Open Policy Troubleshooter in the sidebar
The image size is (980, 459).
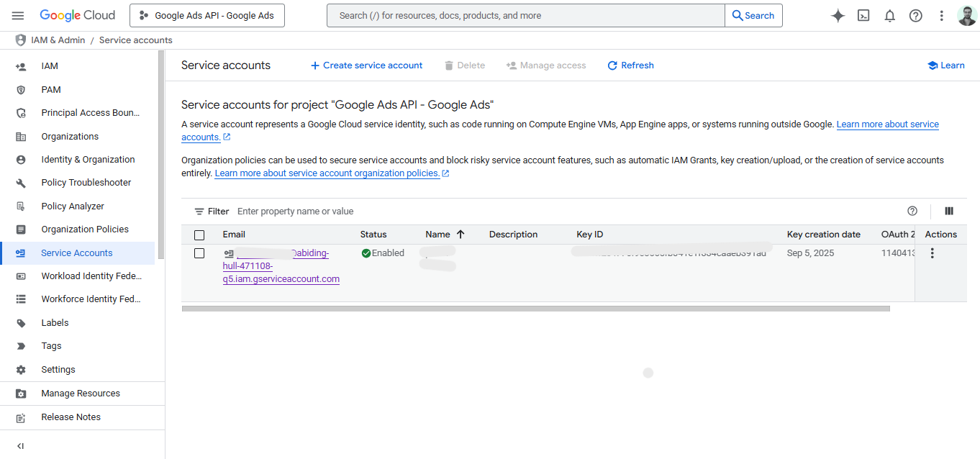point(86,183)
